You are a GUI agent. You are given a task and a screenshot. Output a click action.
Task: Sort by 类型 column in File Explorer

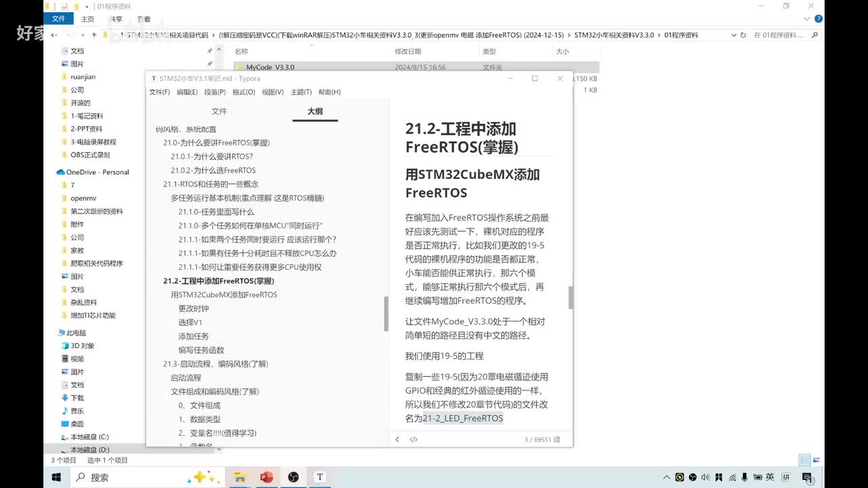489,52
